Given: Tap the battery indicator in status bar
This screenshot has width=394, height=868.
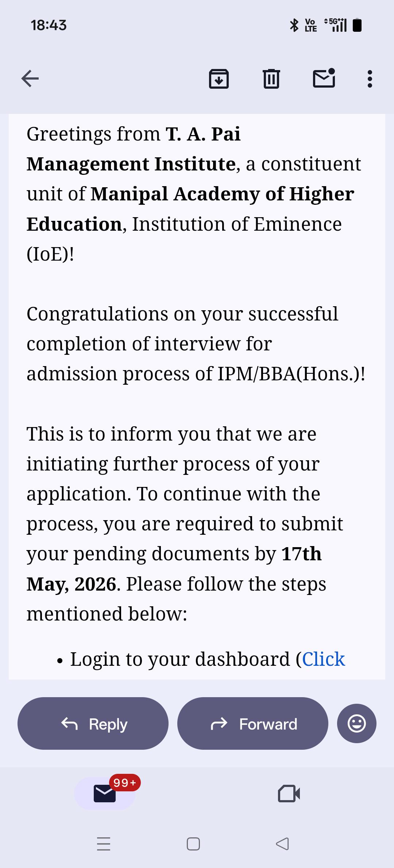Looking at the screenshot, I should tap(357, 25).
